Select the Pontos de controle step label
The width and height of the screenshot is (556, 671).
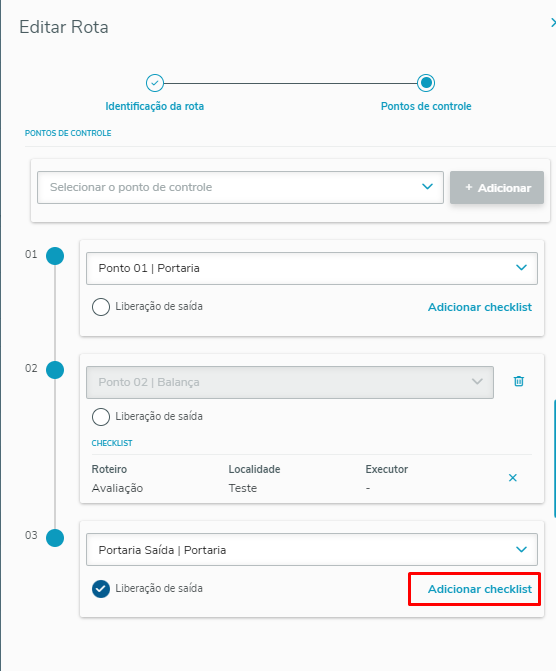pyautogui.click(x=426, y=106)
